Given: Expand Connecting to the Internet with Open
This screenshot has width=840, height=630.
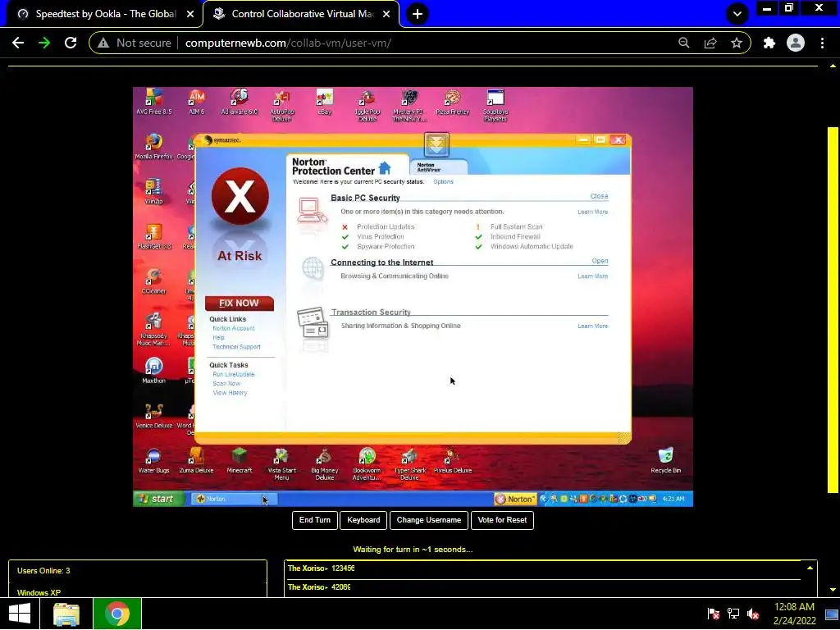Looking at the screenshot, I should coord(600,261).
